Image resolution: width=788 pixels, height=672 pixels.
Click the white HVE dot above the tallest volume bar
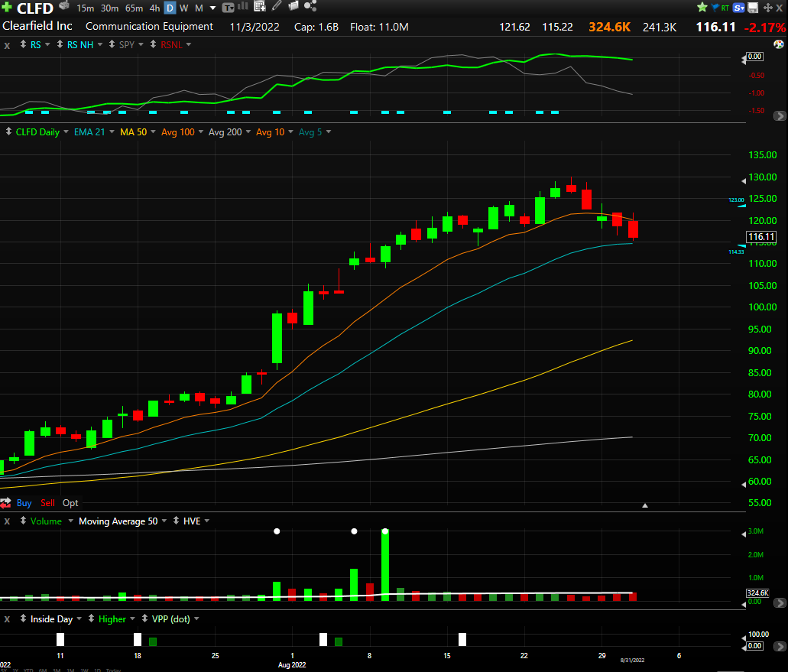[385, 531]
